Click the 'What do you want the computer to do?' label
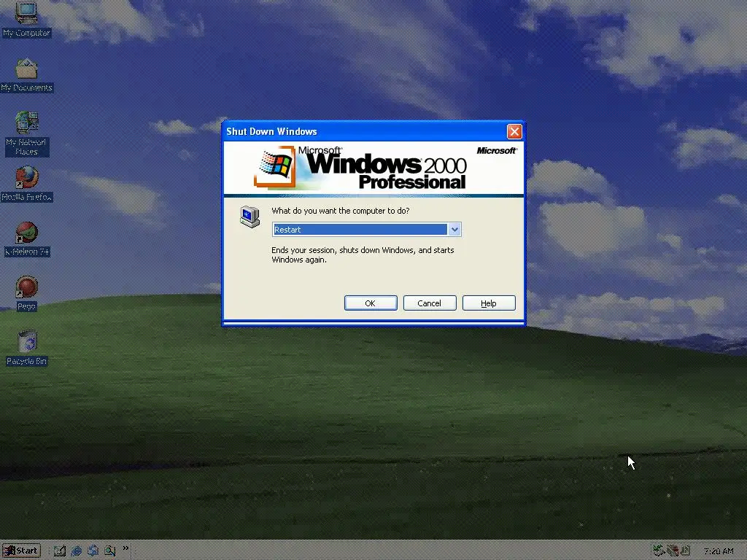The width and height of the screenshot is (747, 560). tap(340, 211)
